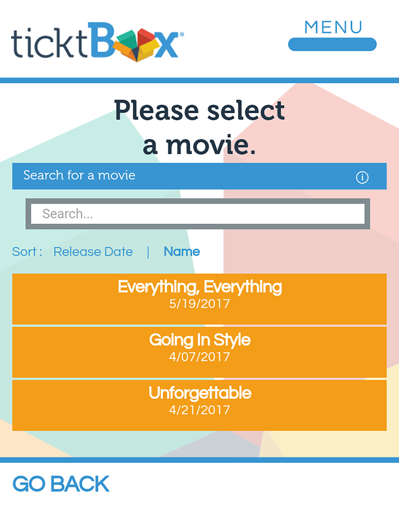This screenshot has width=399, height=532.
Task: Go back using the GO BACK link
Action: click(x=61, y=484)
